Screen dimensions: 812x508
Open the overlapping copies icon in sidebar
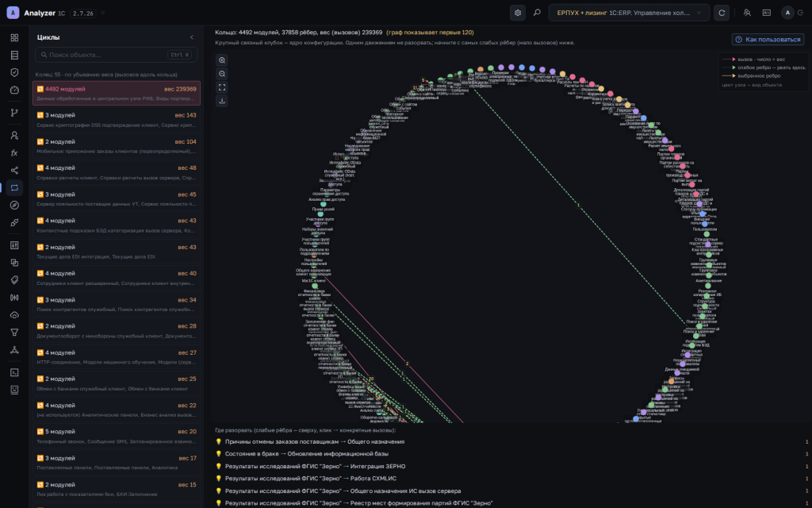pos(14,263)
